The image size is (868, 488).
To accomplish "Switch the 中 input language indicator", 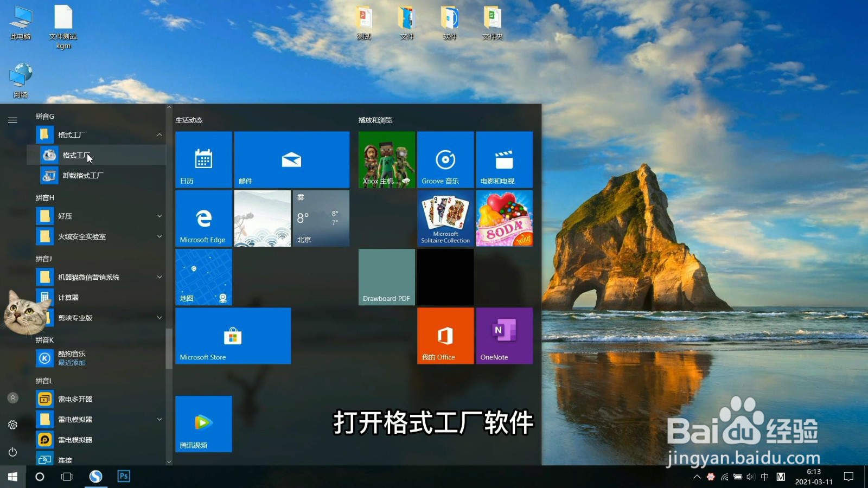I will (765, 477).
